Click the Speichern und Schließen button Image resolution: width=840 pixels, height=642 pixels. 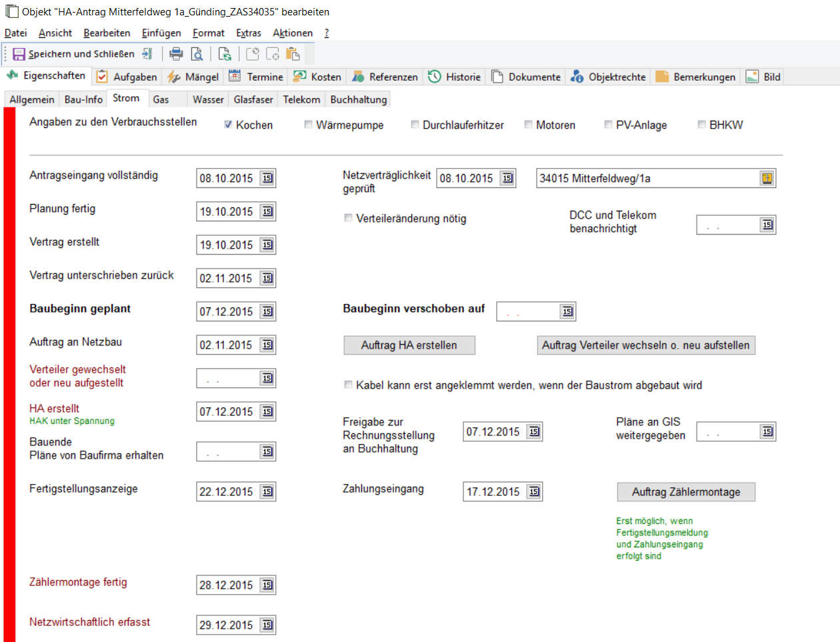coord(73,54)
